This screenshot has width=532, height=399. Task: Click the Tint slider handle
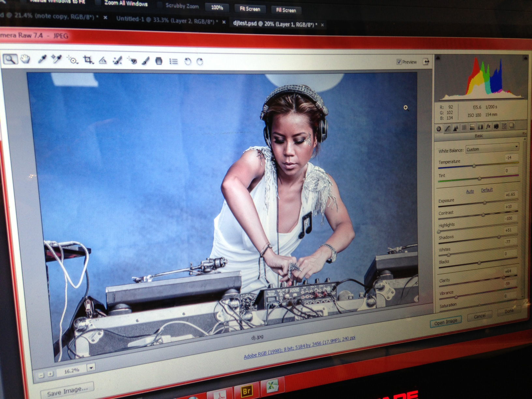480,178
